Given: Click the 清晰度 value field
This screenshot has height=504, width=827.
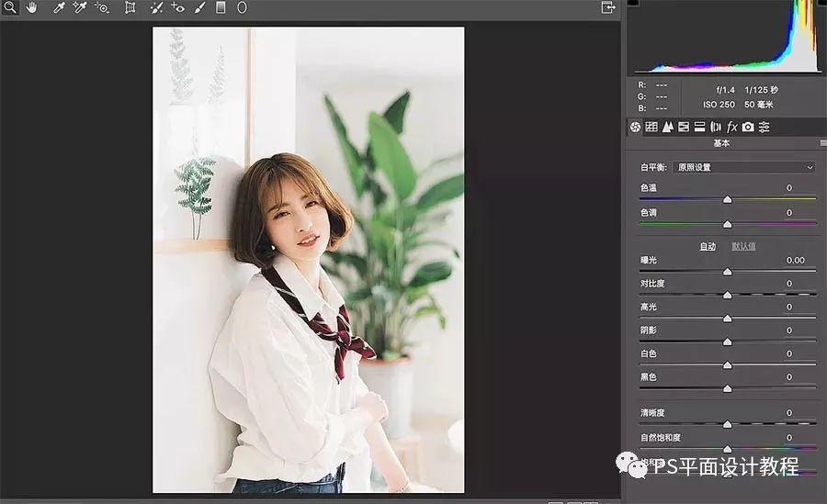Looking at the screenshot, I should tap(789, 412).
